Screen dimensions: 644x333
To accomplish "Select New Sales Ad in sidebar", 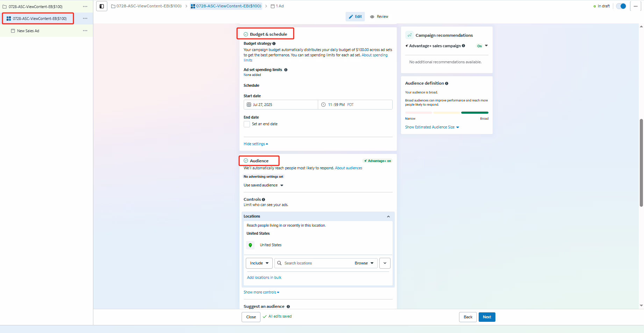I will coord(28,31).
